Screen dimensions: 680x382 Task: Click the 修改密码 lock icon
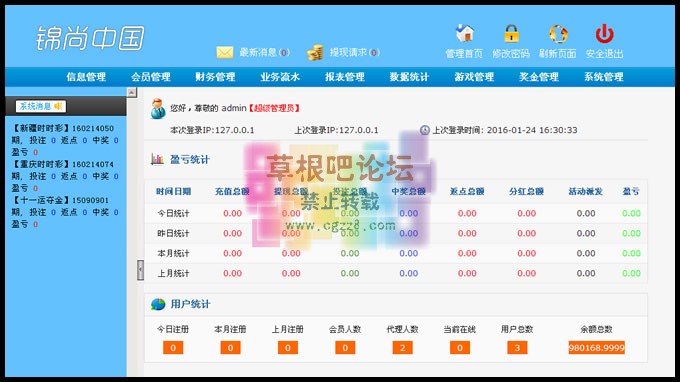point(511,33)
